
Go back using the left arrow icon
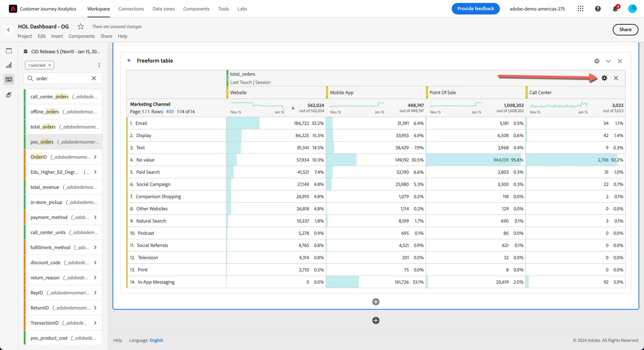(x=8, y=30)
